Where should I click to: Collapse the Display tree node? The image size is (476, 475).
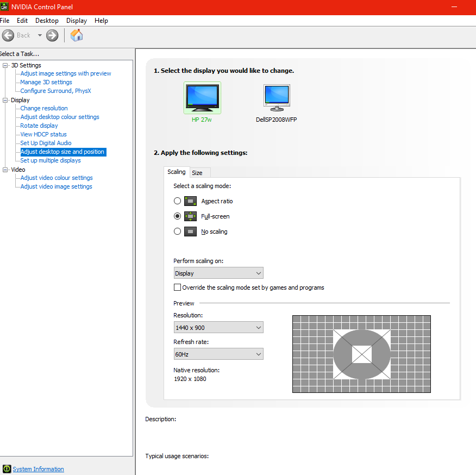pos(5,100)
